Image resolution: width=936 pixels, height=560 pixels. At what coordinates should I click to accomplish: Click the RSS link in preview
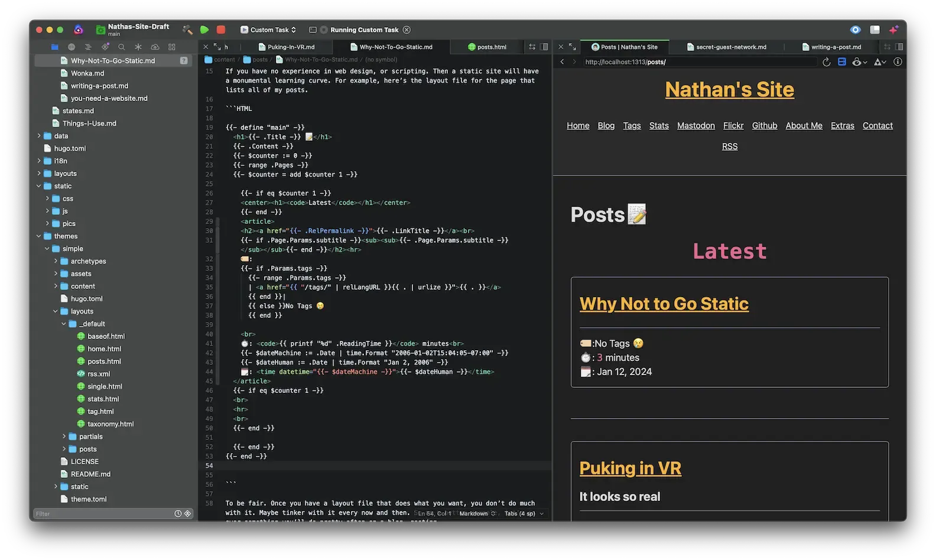click(729, 146)
